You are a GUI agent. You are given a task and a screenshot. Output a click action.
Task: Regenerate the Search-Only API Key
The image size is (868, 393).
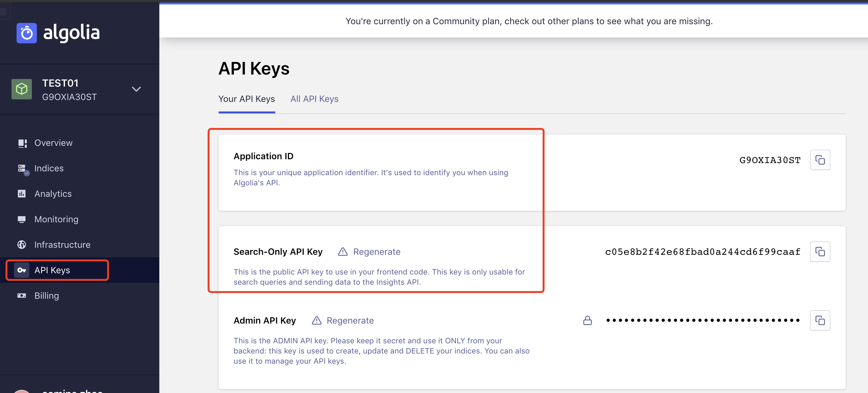click(376, 252)
